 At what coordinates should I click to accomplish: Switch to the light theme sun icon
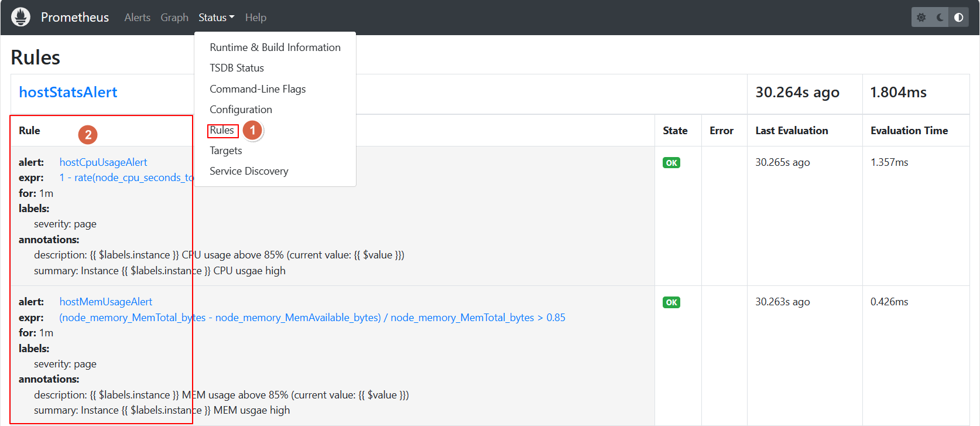coord(921,18)
